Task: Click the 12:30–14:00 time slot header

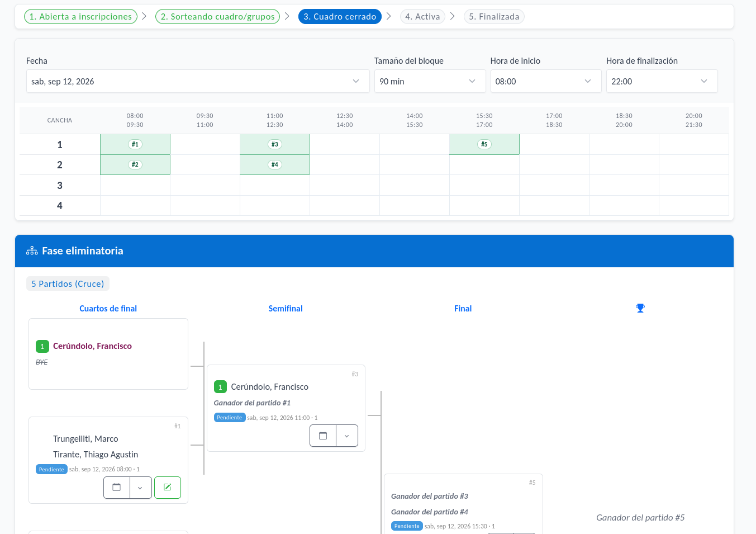Action: coord(345,120)
